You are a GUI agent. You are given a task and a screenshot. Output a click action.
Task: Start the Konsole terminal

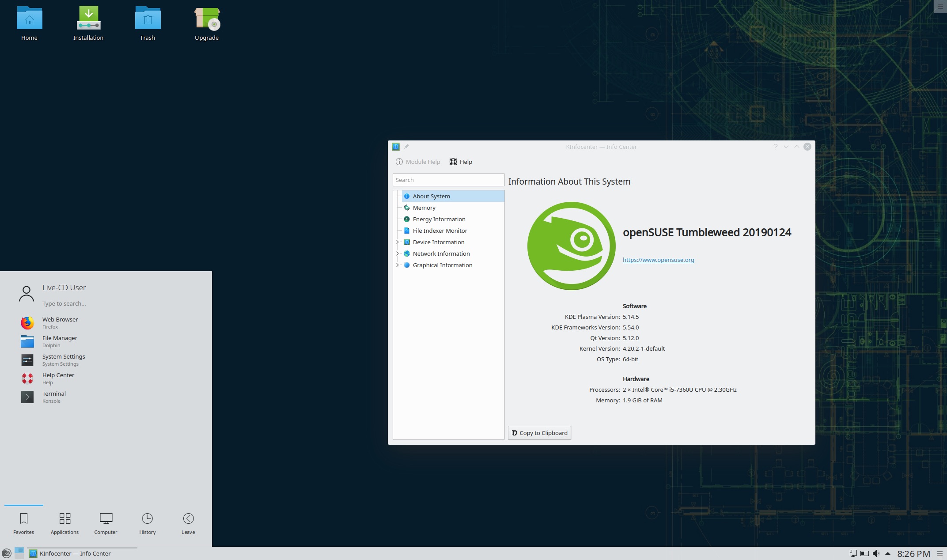[x=53, y=397]
